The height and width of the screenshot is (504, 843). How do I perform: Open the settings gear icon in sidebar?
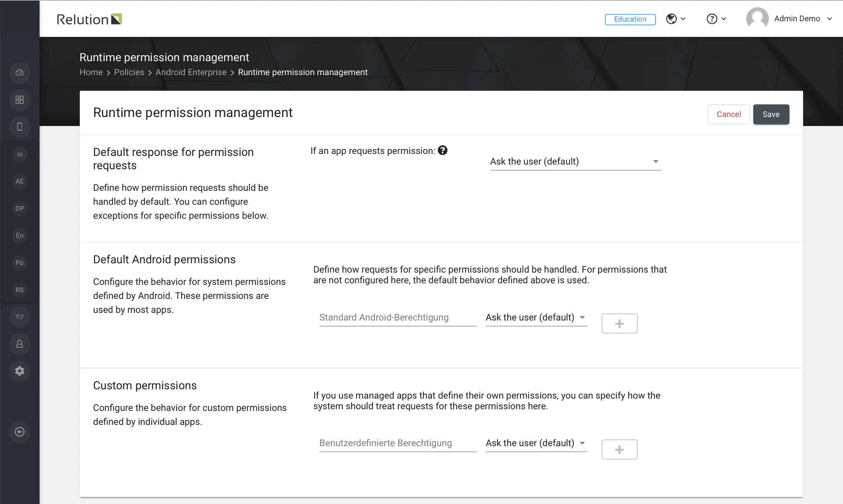pos(20,371)
